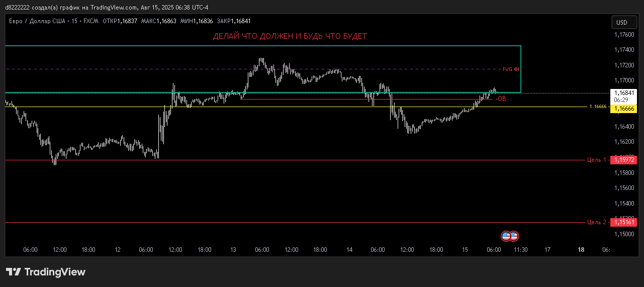Select the Цель 2 line label
Viewport: 644px width, 287px height.
click(596, 222)
